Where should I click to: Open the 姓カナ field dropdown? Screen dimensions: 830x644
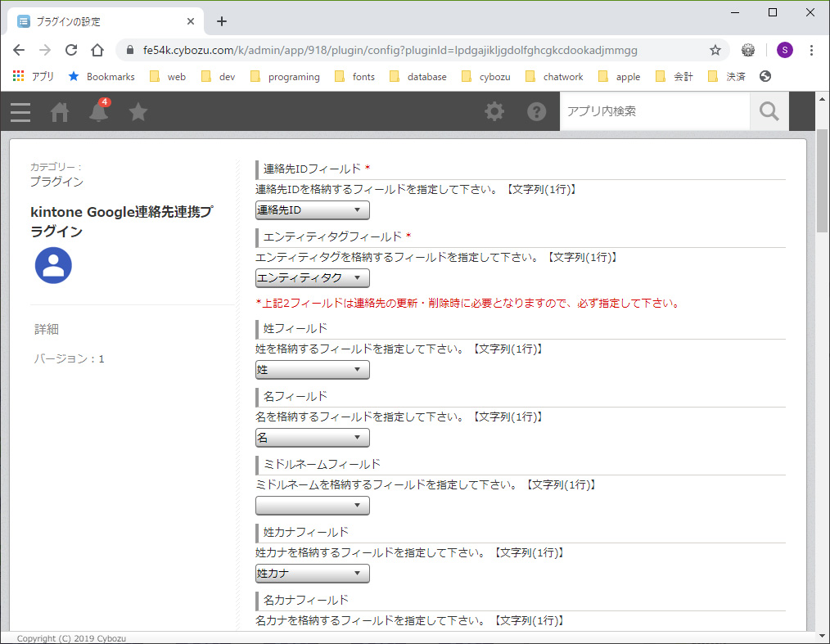coord(313,573)
